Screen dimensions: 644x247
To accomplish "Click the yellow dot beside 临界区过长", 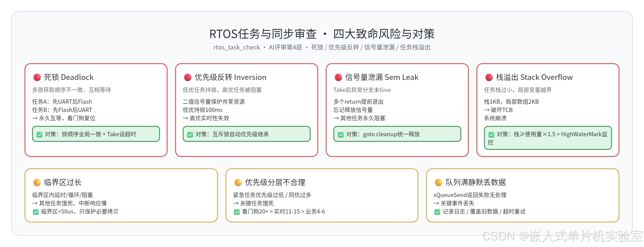I will [x=37, y=182].
